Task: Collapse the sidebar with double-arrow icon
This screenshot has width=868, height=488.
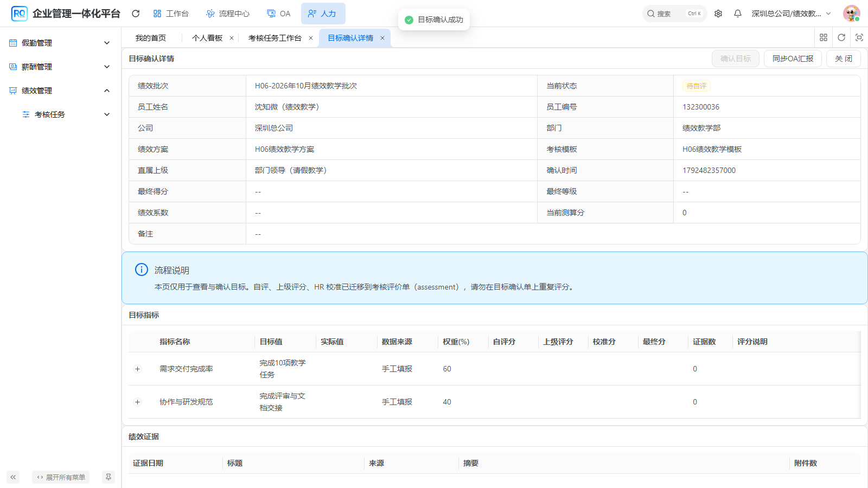Action: click(x=13, y=477)
